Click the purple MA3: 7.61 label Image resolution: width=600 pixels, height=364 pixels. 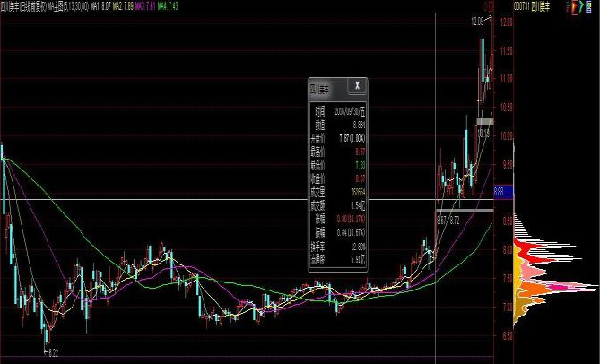pyautogui.click(x=145, y=6)
